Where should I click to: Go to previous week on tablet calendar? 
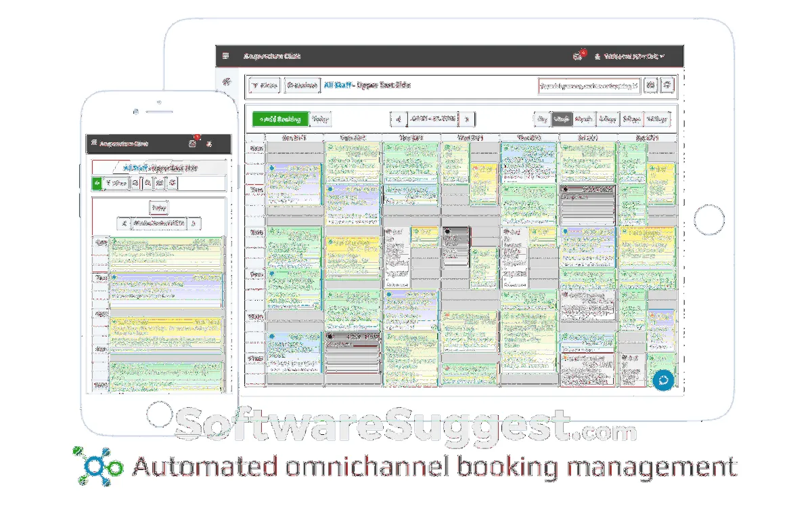tap(398, 119)
